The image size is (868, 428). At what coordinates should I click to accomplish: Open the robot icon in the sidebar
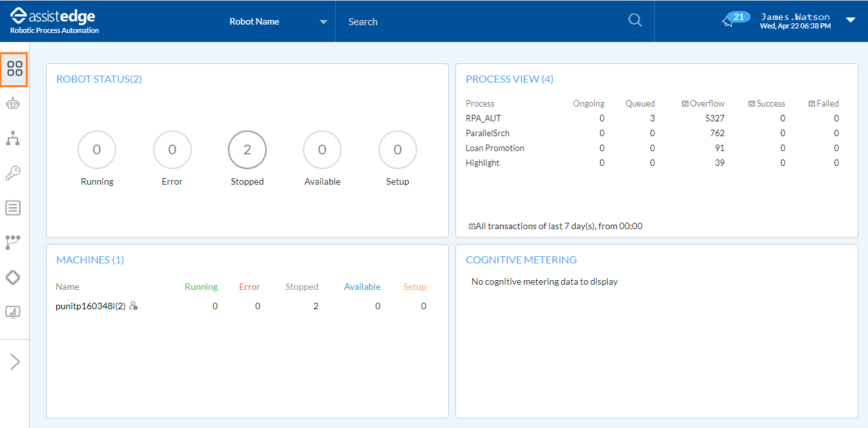coord(13,104)
